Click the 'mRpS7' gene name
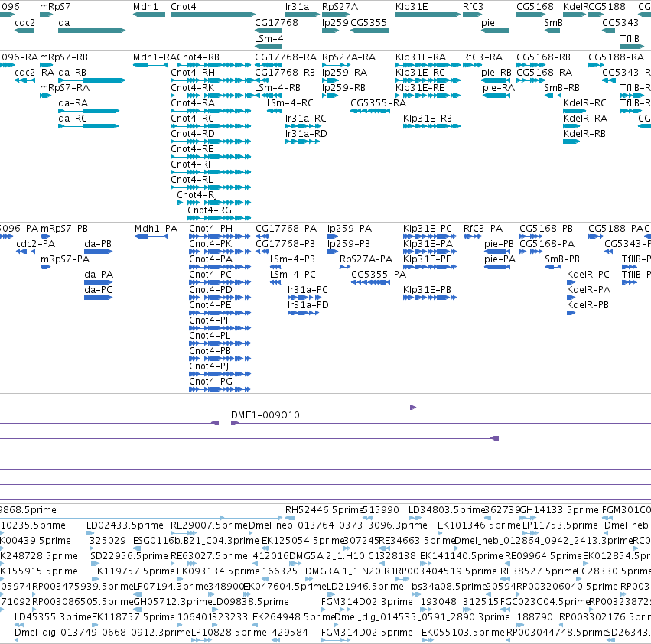This screenshot has height=644, width=651. (x=55, y=7)
